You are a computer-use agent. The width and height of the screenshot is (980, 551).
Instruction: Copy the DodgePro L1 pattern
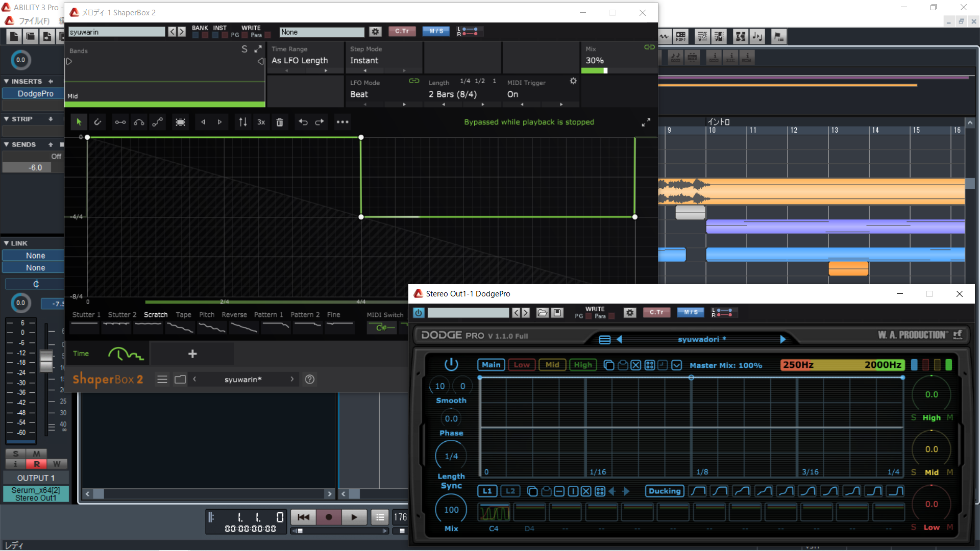point(532,491)
